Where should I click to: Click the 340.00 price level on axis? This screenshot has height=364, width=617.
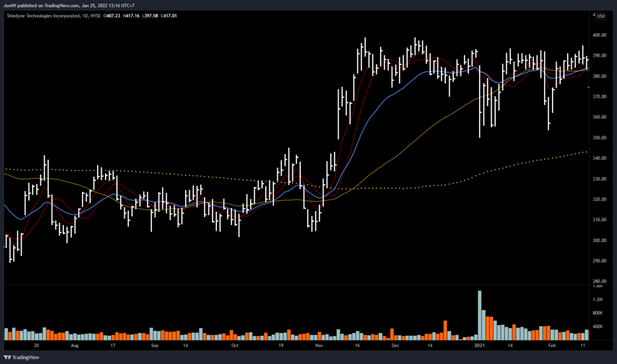600,158
